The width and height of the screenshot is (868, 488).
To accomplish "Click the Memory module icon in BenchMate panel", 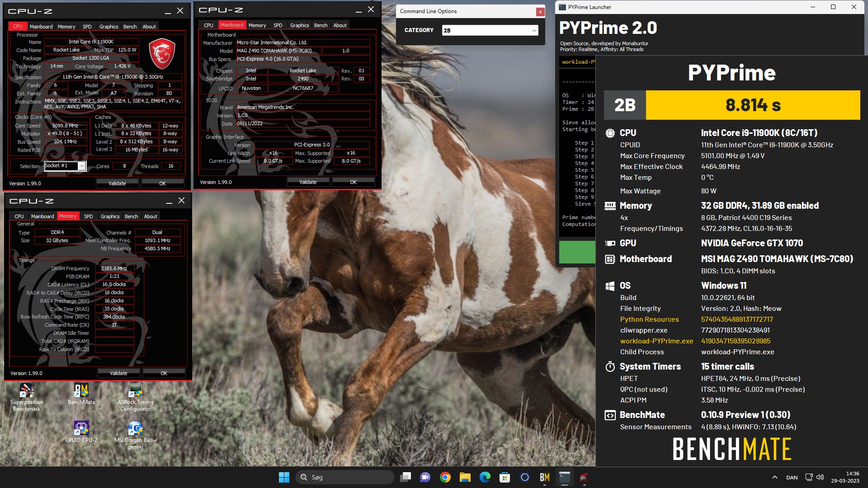I will point(610,206).
